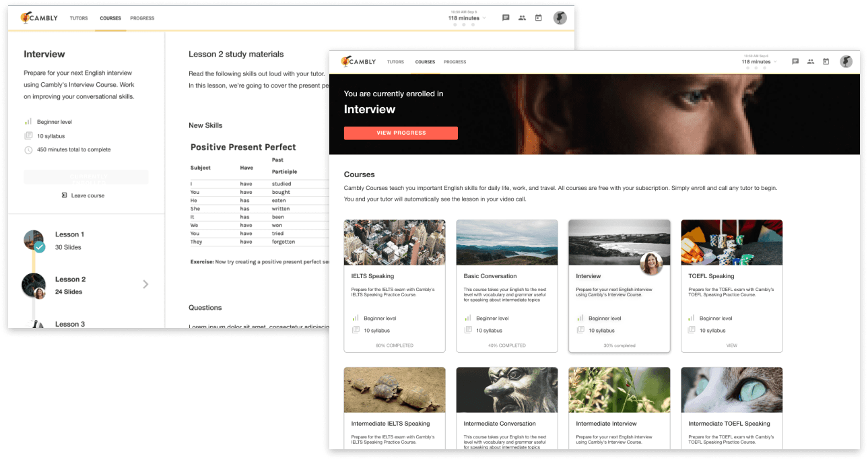This screenshot has width=868, height=460.
Task: Click the word 'studied' in the table
Action: [281, 184]
